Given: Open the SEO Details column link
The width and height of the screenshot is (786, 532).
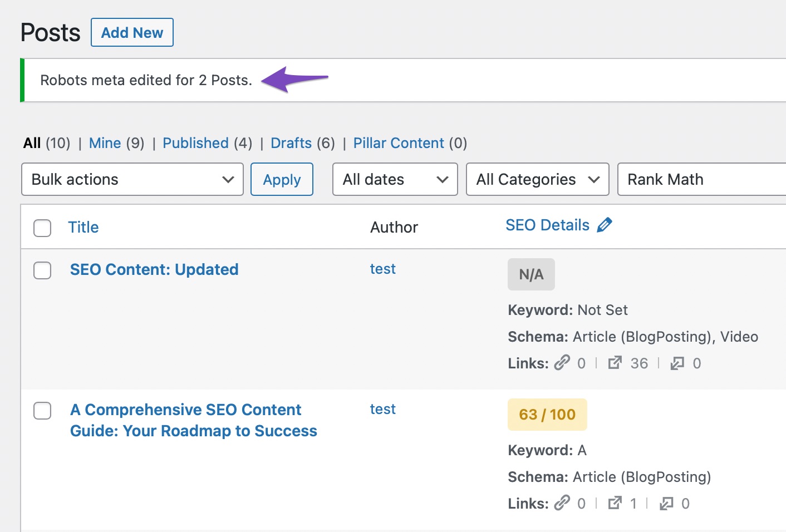Looking at the screenshot, I should pyautogui.click(x=547, y=225).
